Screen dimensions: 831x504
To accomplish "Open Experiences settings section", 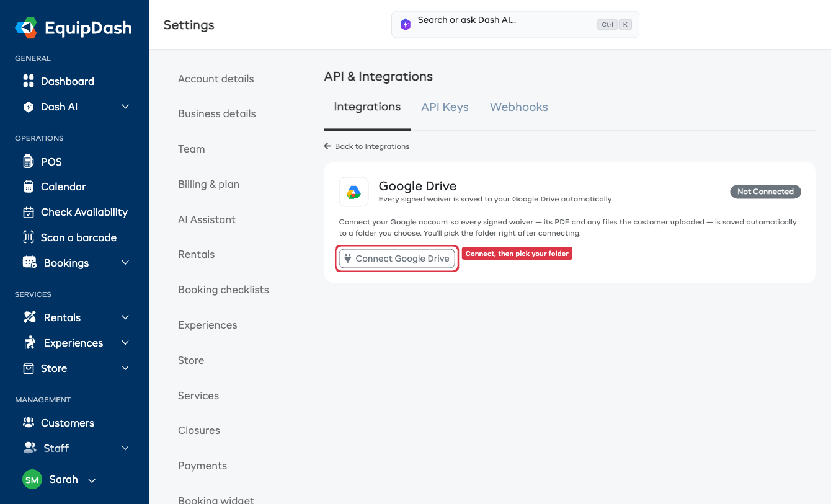I will (x=207, y=325).
